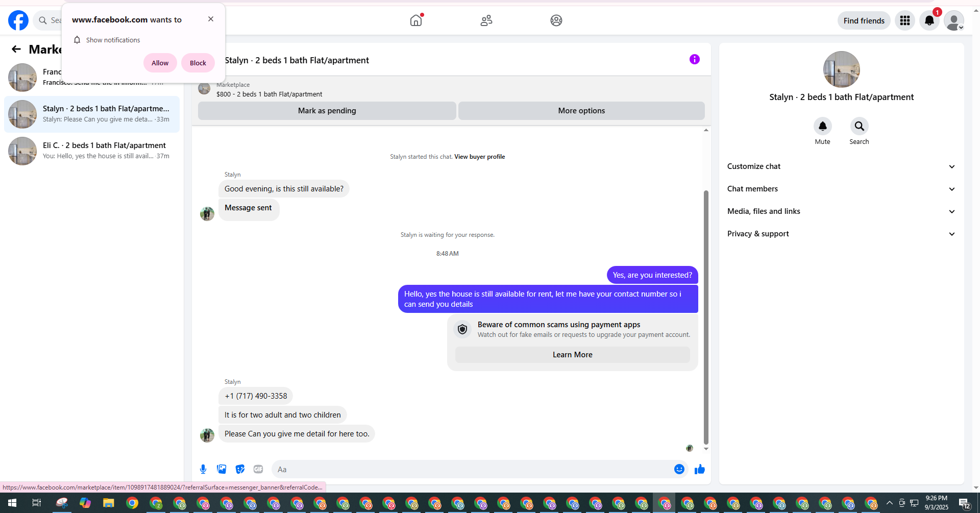Allow Facebook notifications

coord(160,63)
